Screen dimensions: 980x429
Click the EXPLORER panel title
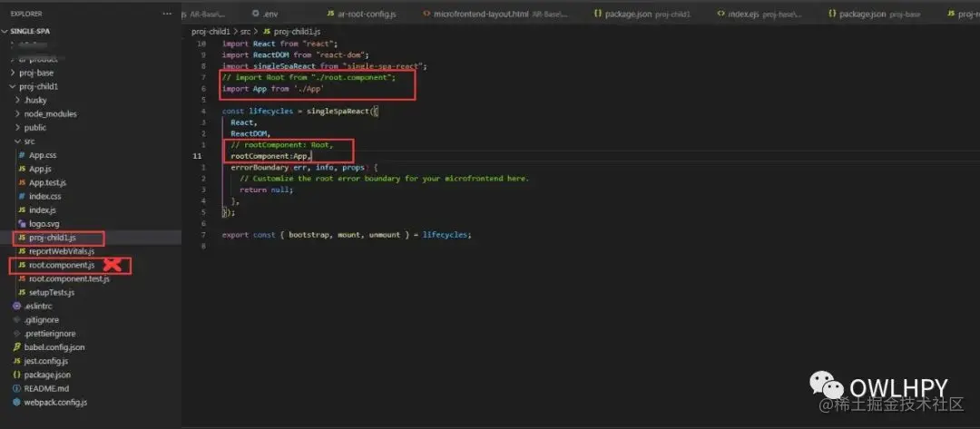pos(26,14)
